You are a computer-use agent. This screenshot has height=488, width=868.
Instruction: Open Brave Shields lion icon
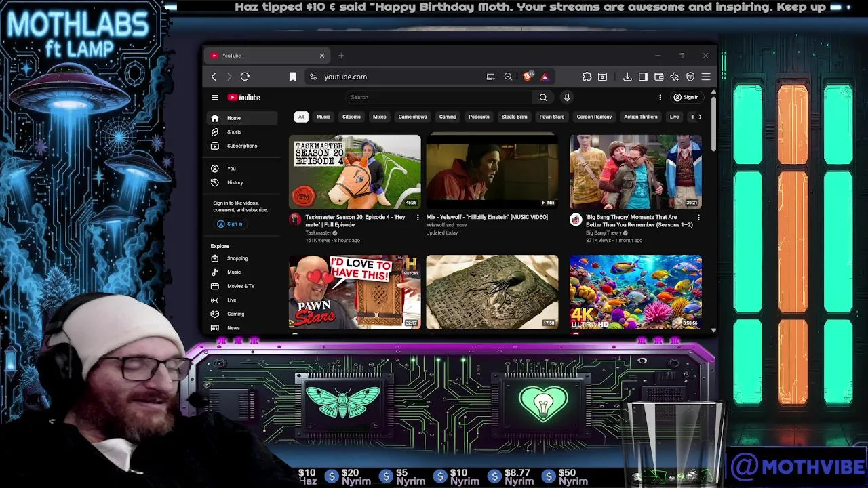point(528,77)
